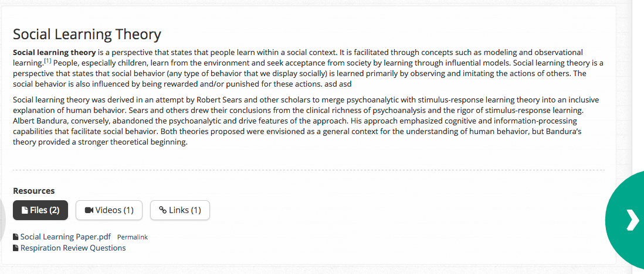Click the dashed divider above Resources
Screen dimensions: 644x274
coord(309,170)
